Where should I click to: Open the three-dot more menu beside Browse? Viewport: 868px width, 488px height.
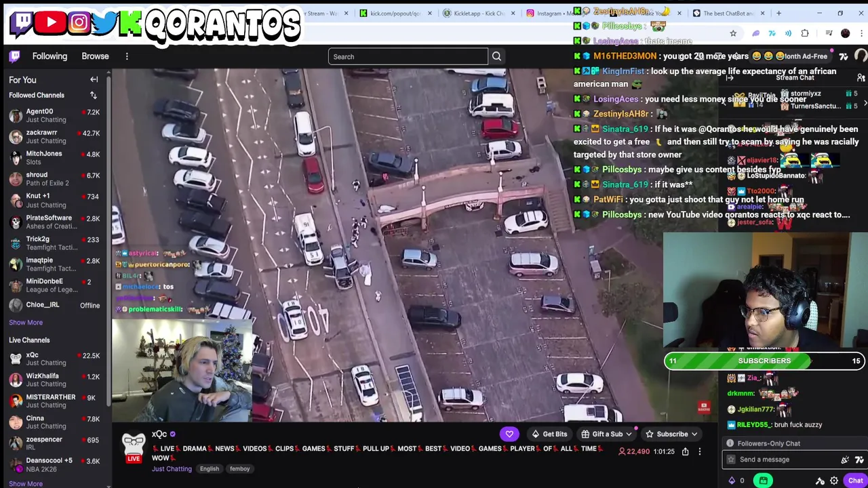click(127, 56)
